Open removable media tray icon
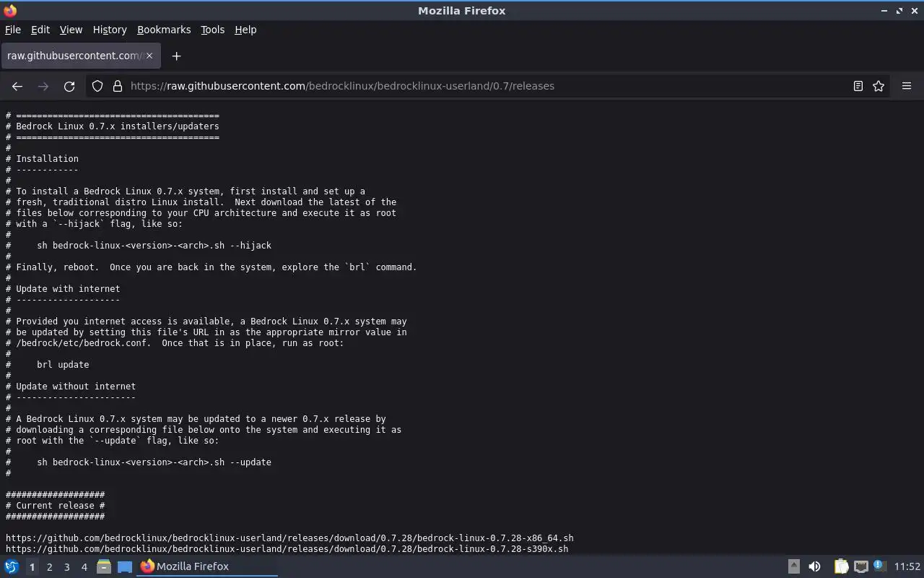The width and height of the screenshot is (924, 578). click(793, 566)
